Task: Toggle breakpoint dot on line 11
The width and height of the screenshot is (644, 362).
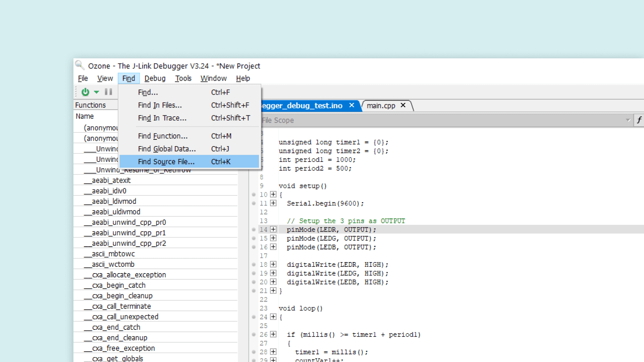Action: point(254,203)
